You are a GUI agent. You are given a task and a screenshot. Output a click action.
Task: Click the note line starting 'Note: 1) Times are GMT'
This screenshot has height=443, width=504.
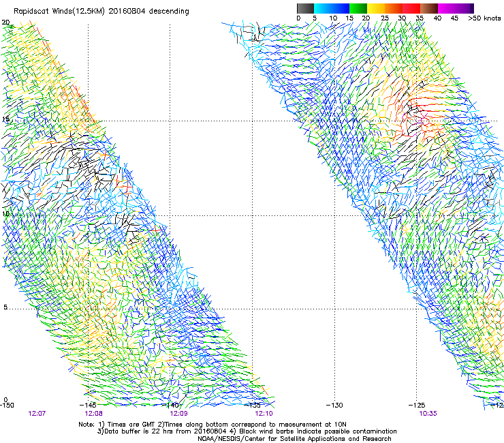212,425
